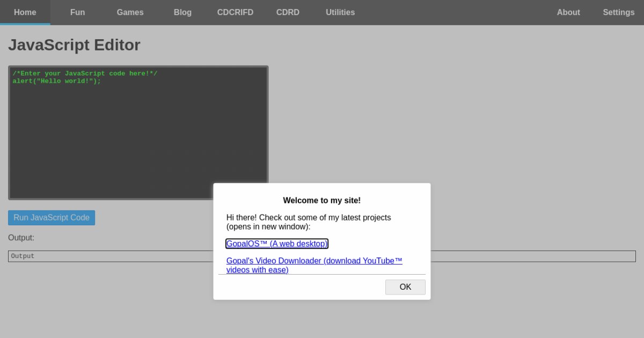Screen dimensions: 644x338
Task: Select CDCRIFD in the navigation bar
Action: click(235, 12)
